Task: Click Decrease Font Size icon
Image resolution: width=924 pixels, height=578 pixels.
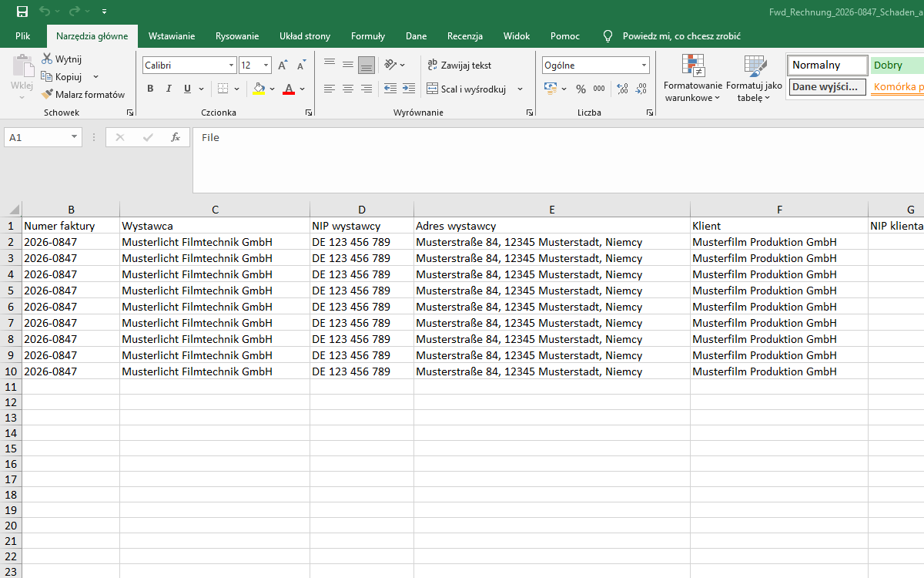Action: tap(301, 66)
